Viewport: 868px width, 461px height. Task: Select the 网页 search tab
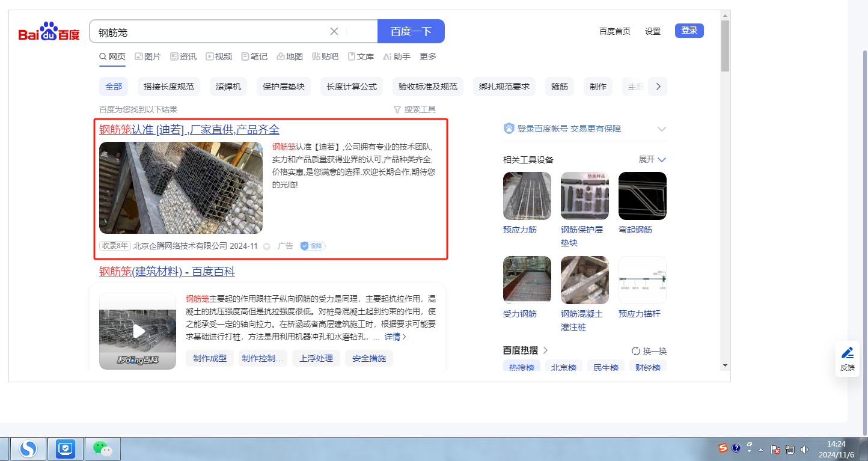(x=112, y=56)
